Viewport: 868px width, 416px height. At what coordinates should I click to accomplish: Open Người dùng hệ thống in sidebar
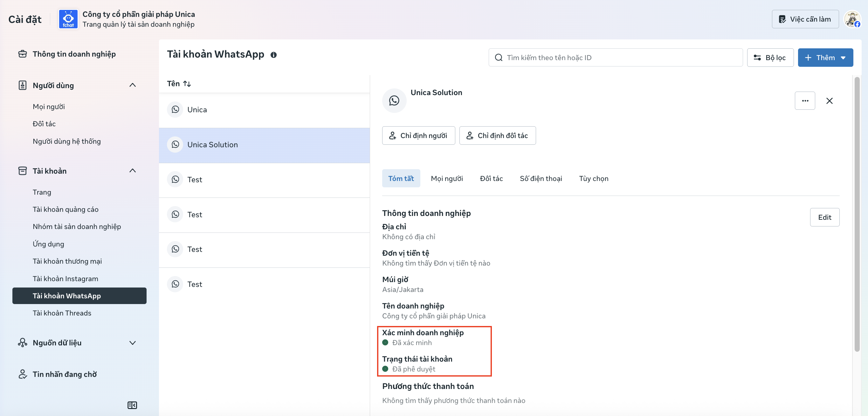coord(67,141)
